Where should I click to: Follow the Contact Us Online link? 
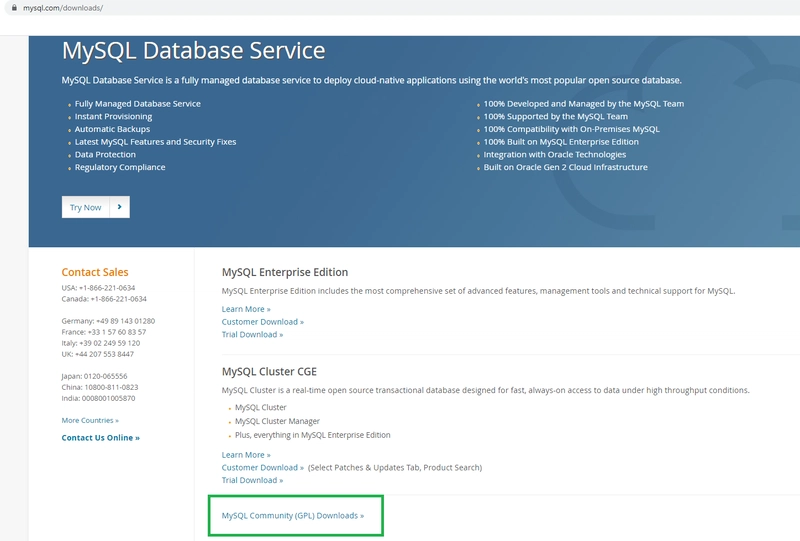101,438
